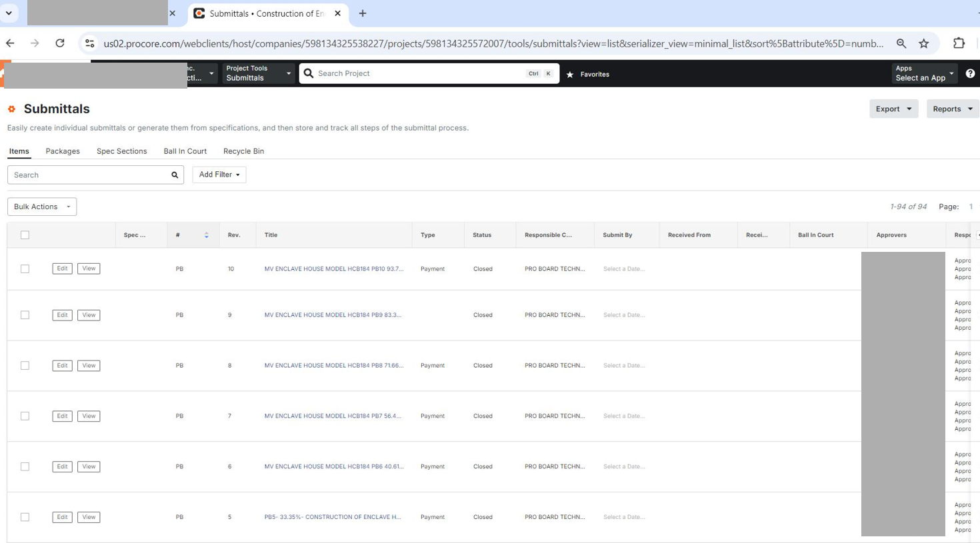
Task: Select the checkbox for revision 6 row
Action: click(x=25, y=467)
